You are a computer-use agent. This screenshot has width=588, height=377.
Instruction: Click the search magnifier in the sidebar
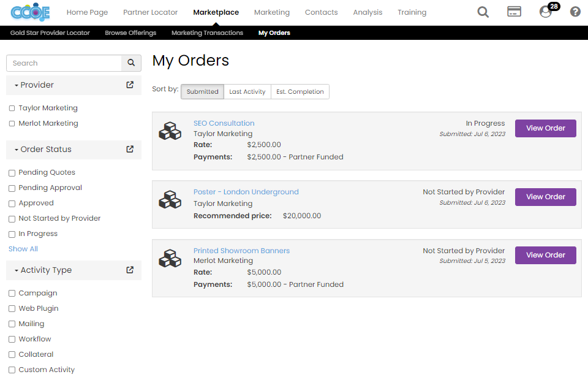point(131,63)
